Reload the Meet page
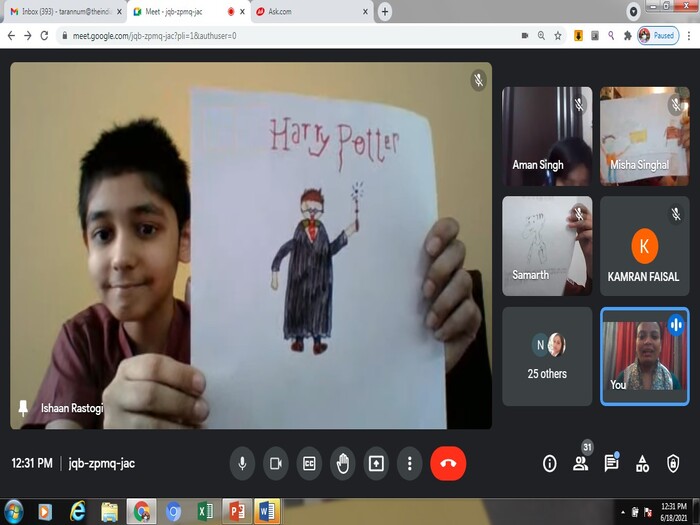This screenshot has height=525, width=700. [44, 36]
